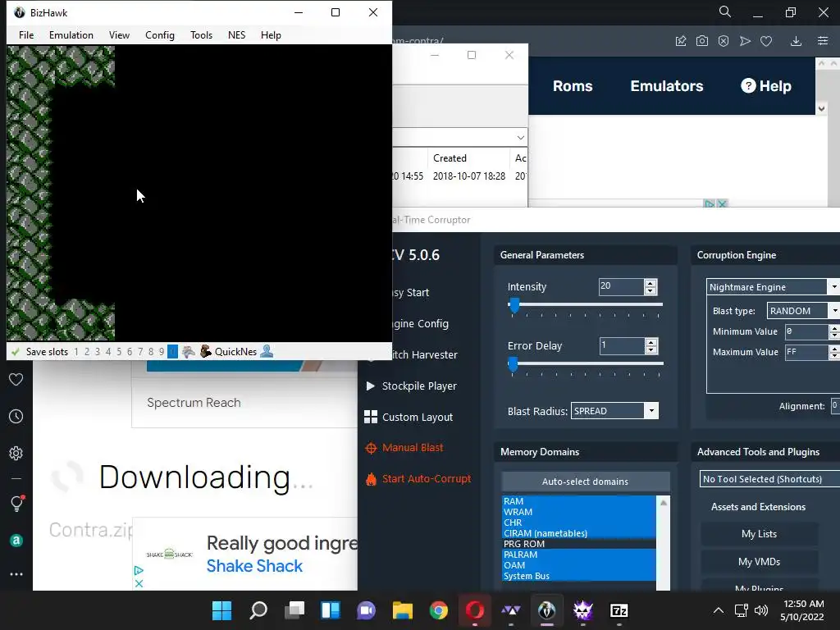
Task: Open the Emulation menu in BizHawk
Action: click(71, 34)
